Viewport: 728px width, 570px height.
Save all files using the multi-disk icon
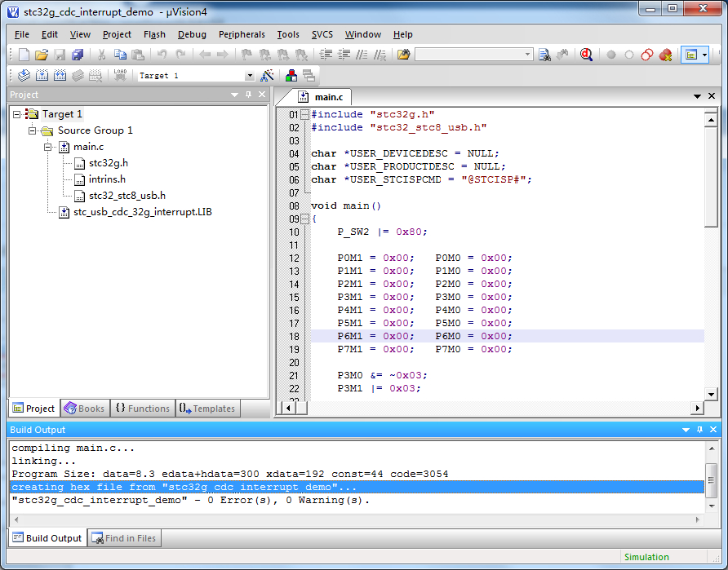(x=78, y=55)
